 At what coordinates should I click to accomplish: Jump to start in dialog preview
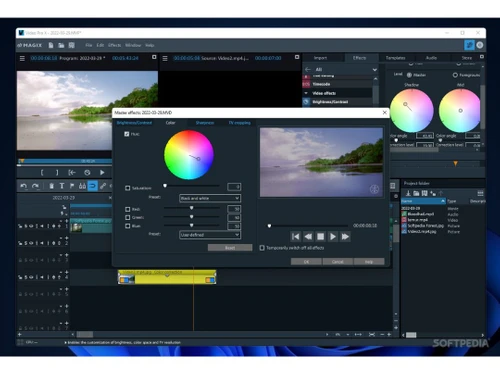[x=295, y=237]
